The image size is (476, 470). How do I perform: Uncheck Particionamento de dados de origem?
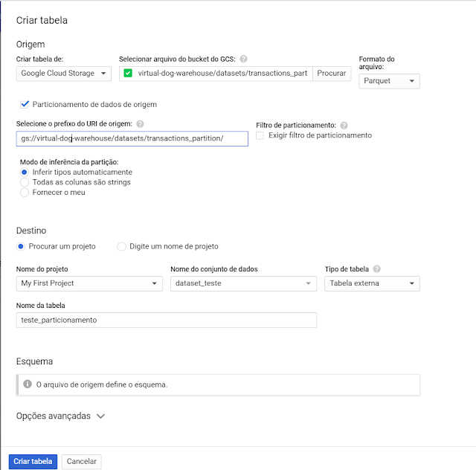[25, 104]
